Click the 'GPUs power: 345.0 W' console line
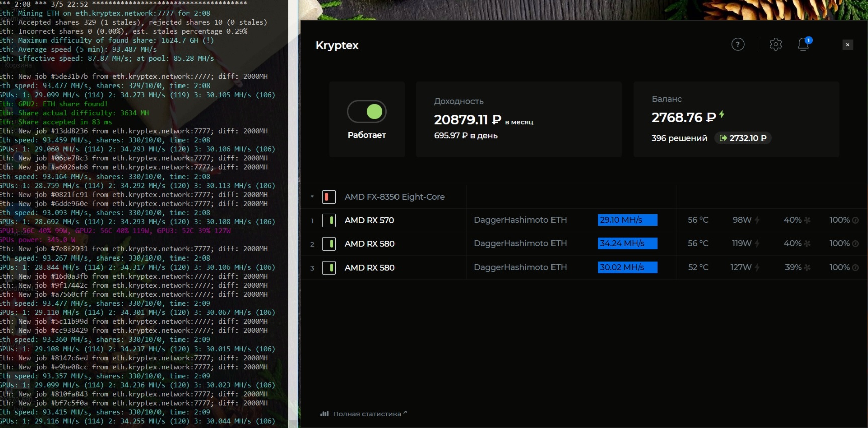Image resolution: width=868 pixels, height=428 pixels. coord(38,240)
